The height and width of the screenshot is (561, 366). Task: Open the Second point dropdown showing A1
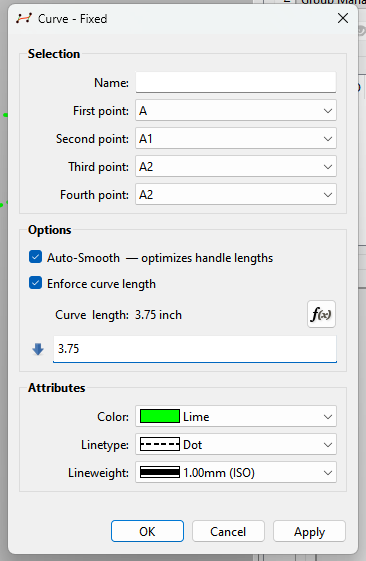coord(236,138)
